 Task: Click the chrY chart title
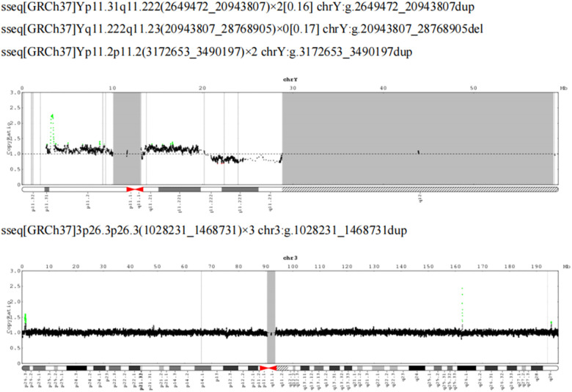[x=290, y=79]
